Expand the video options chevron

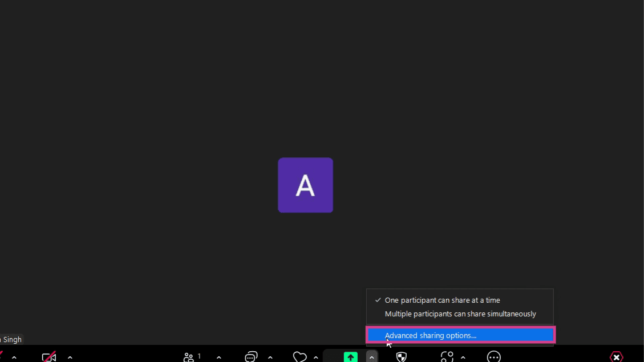tap(70, 357)
